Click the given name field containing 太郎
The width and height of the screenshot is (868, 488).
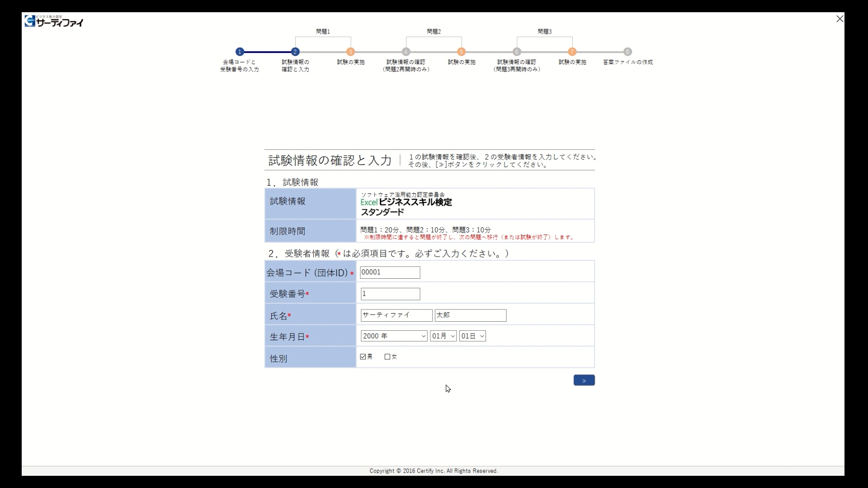tap(471, 315)
